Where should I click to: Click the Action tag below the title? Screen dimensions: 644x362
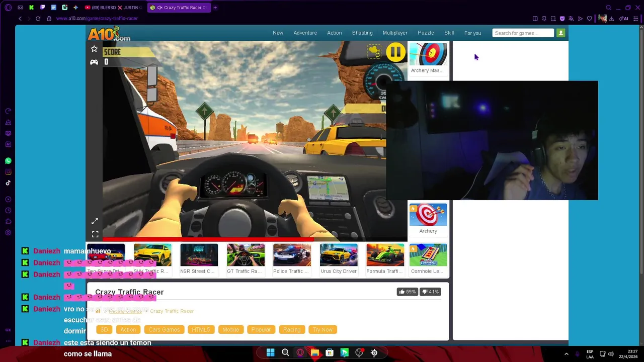click(128, 329)
